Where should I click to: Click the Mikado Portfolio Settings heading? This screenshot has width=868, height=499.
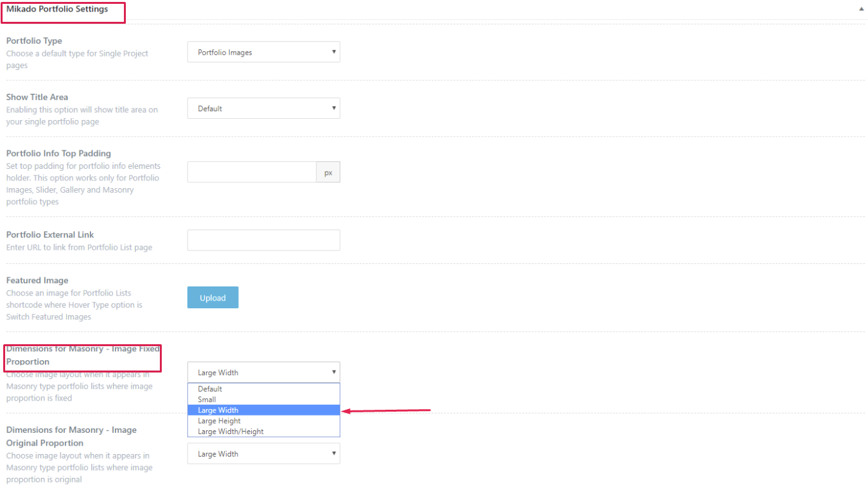[57, 9]
